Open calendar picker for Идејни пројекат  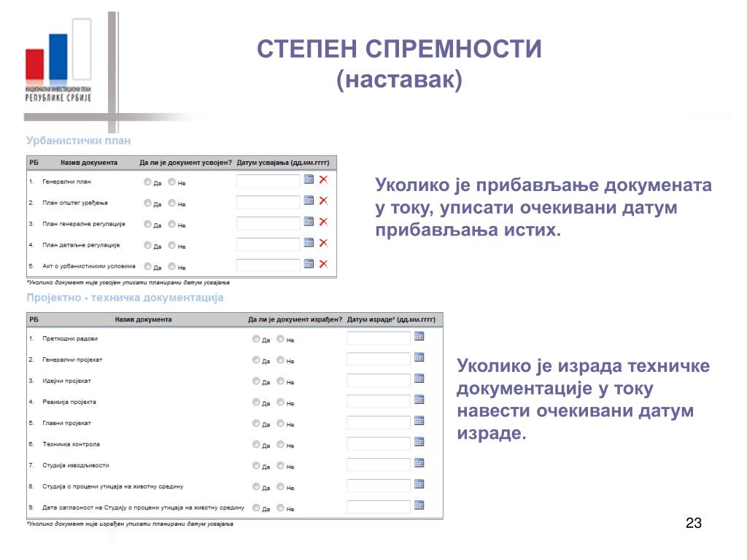click(419, 378)
